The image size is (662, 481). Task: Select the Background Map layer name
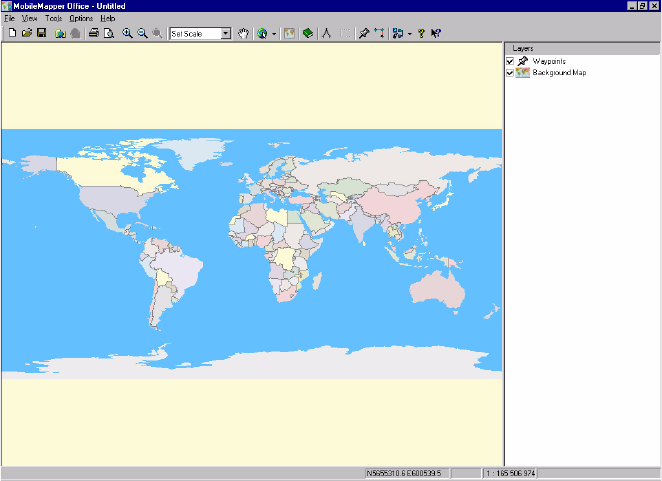pyautogui.click(x=558, y=73)
